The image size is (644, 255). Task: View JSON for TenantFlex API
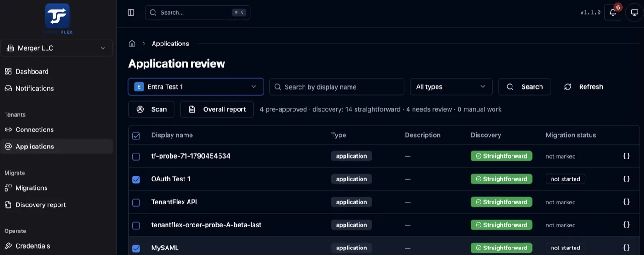(626, 202)
